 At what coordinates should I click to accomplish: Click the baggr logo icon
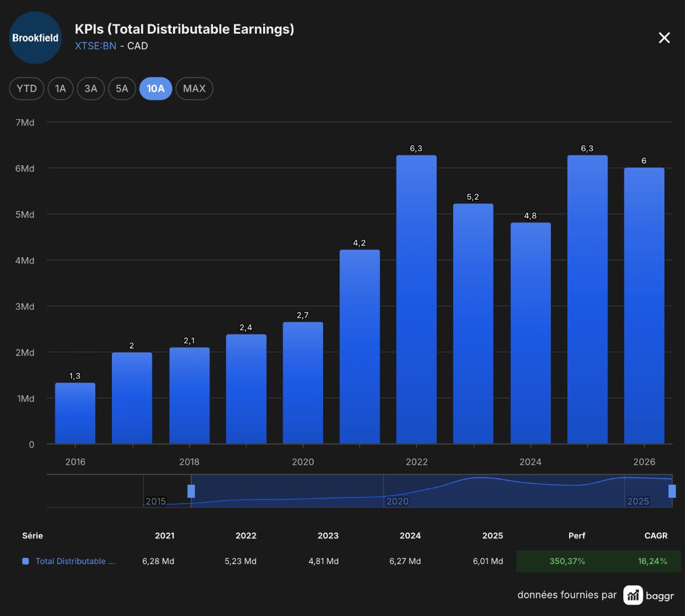633,595
